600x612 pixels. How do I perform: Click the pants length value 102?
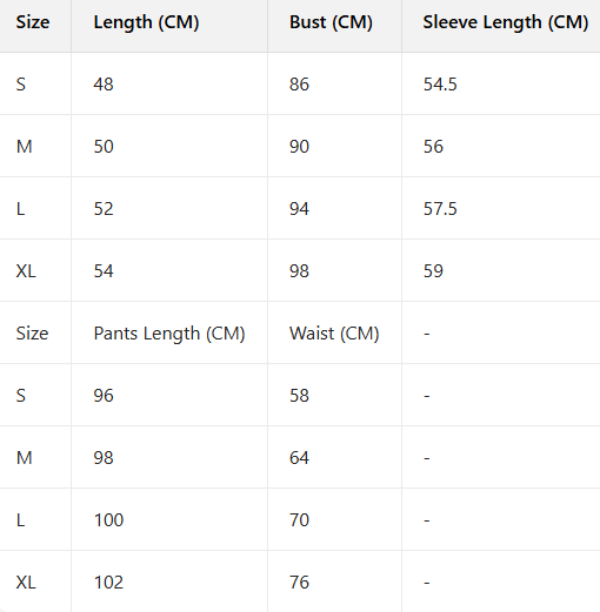coord(108,582)
